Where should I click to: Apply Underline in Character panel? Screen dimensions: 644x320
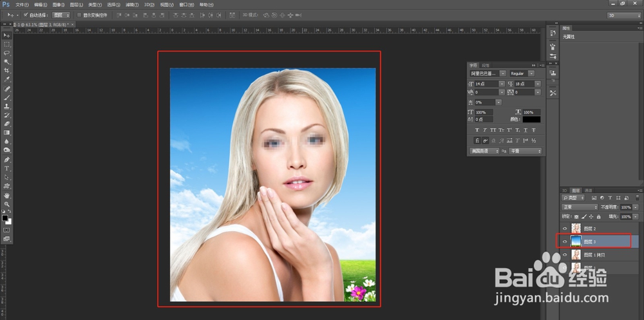click(526, 130)
